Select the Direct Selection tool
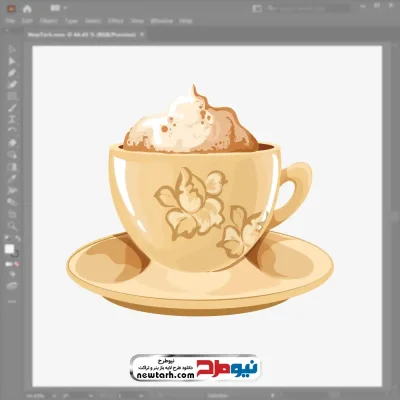 12,61
